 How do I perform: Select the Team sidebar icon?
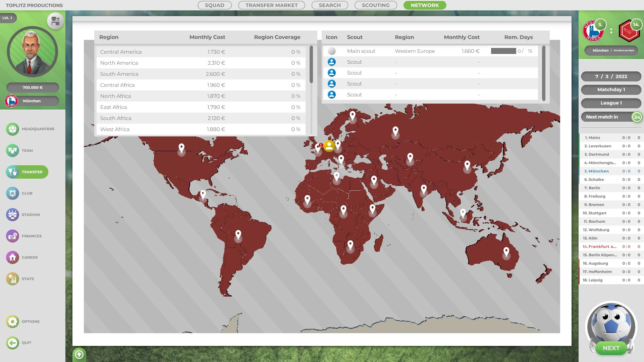[x=12, y=150]
